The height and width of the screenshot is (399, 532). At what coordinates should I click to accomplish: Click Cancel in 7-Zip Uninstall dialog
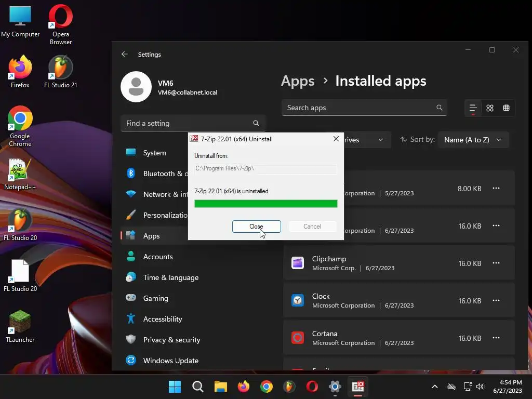(312, 227)
